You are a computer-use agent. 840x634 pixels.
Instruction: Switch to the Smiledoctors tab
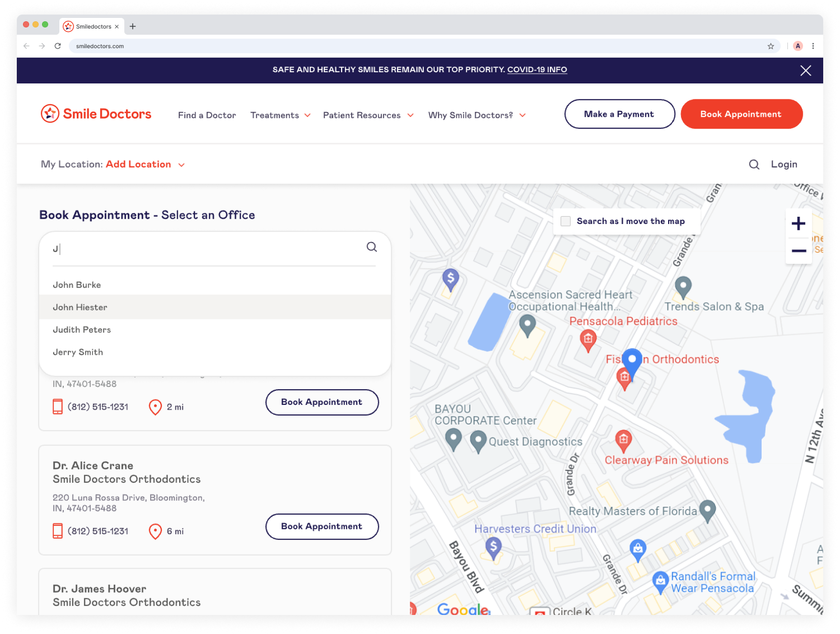pyautogui.click(x=91, y=26)
